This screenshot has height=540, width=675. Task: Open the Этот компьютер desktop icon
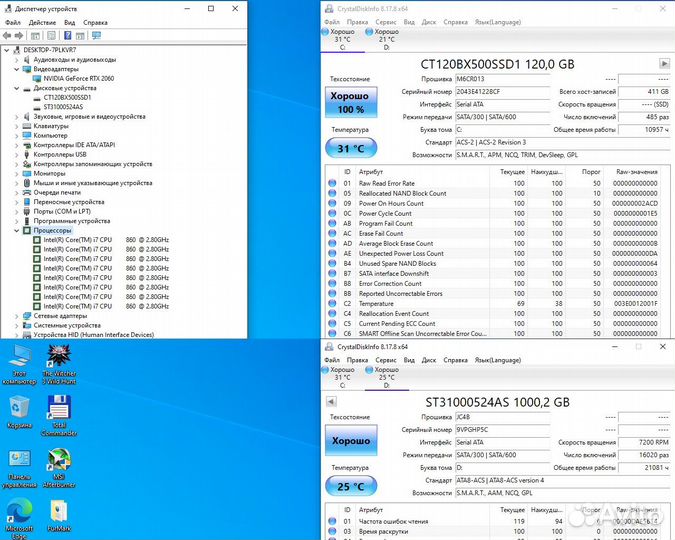pos(19,365)
